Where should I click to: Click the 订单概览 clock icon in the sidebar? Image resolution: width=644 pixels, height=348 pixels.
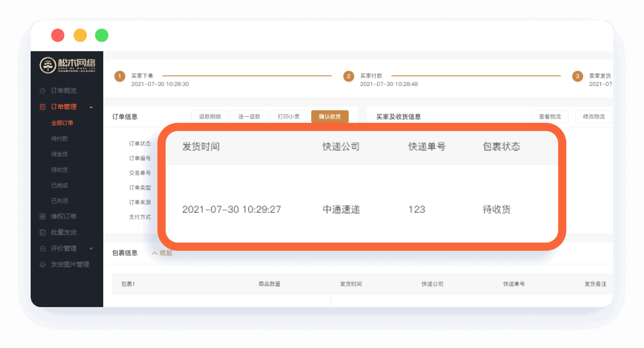click(x=42, y=91)
